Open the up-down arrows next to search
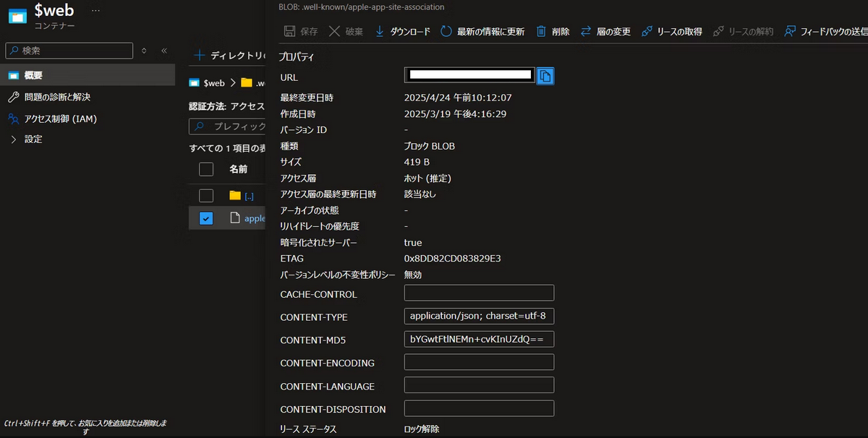This screenshot has height=438, width=868. (x=144, y=51)
